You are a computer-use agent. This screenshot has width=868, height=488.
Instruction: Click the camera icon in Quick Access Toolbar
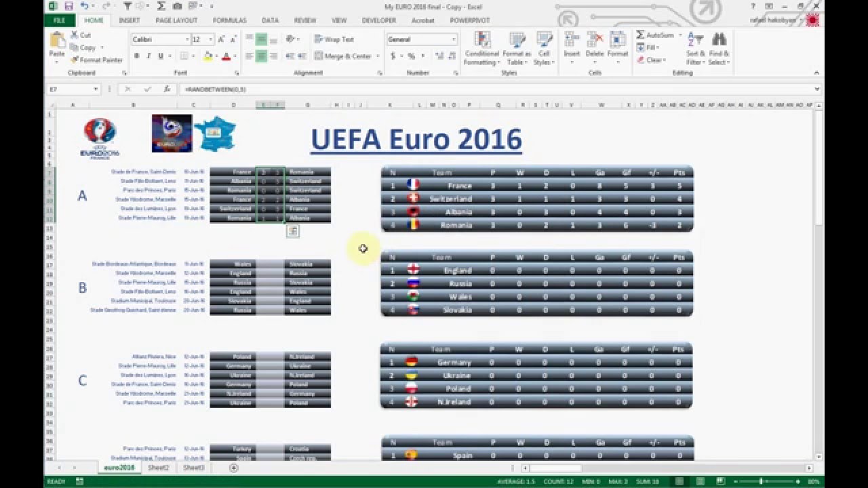177,6
